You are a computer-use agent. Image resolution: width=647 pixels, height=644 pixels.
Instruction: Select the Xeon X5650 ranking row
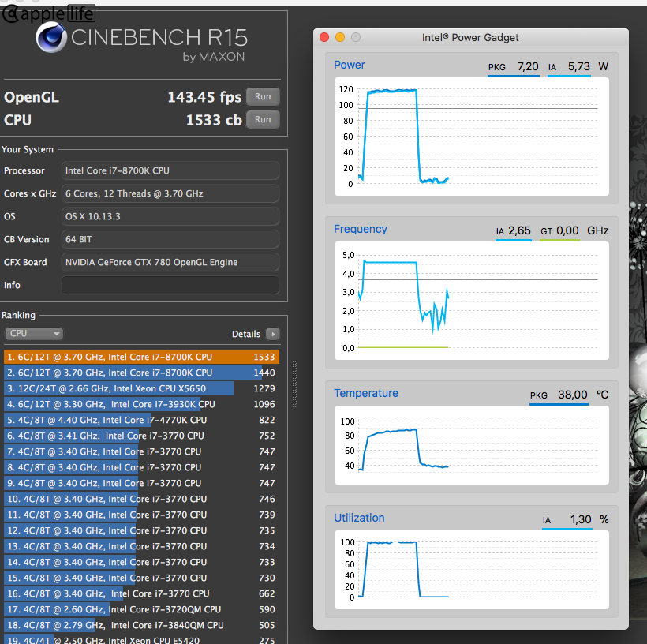141,388
